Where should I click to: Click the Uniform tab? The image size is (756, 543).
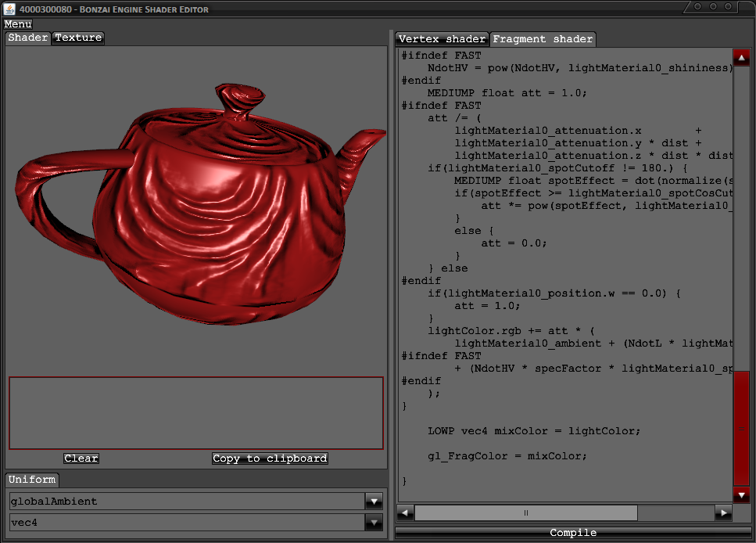pyautogui.click(x=31, y=480)
